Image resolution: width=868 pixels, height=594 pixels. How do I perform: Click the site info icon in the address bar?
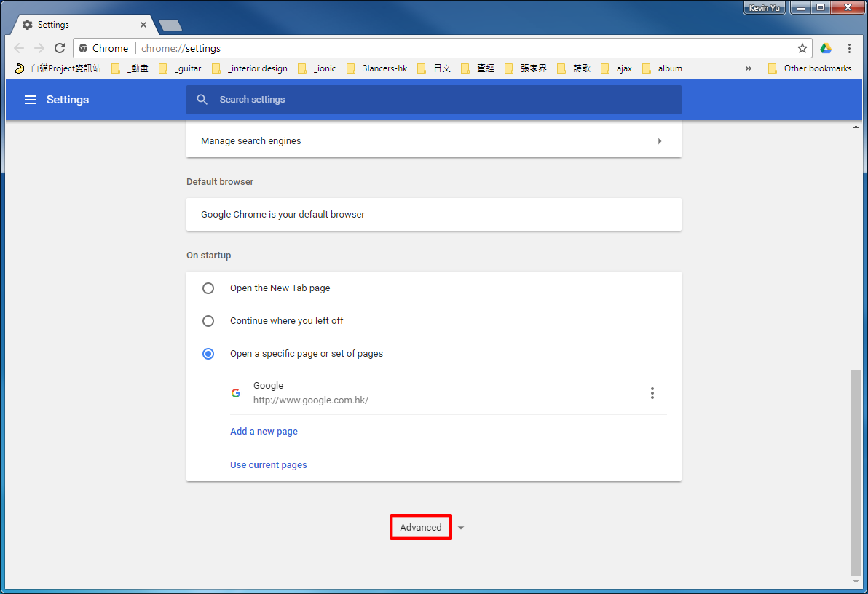coord(83,48)
